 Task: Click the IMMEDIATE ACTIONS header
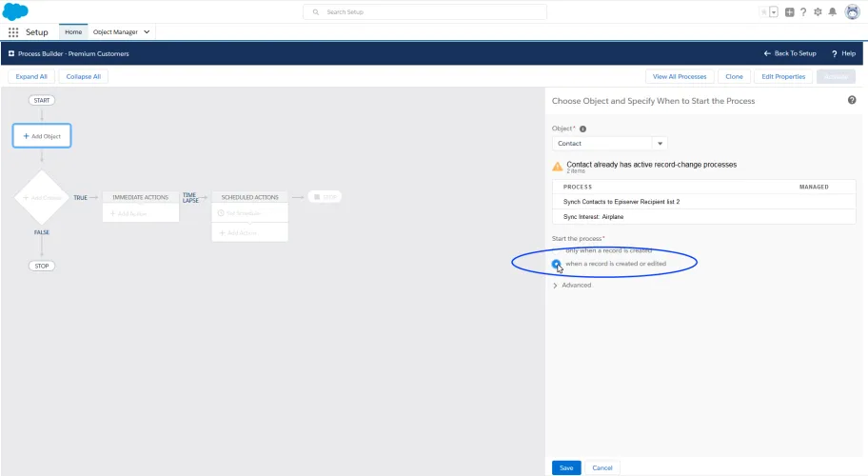[141, 197]
